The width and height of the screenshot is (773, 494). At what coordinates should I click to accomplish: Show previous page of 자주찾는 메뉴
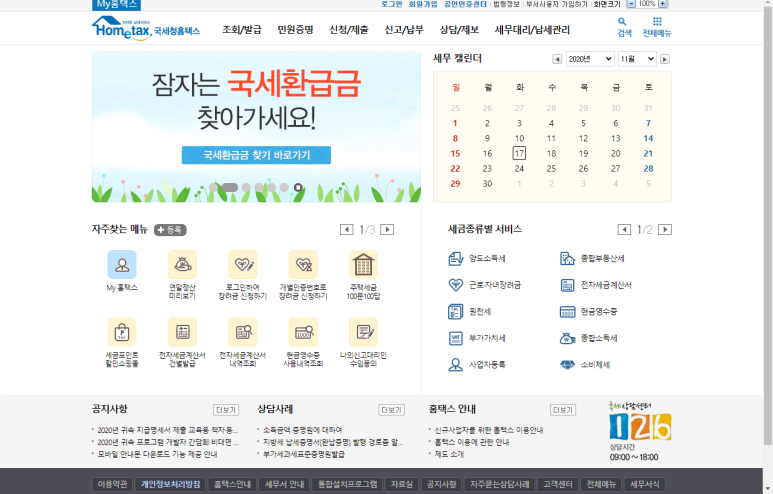(347, 230)
